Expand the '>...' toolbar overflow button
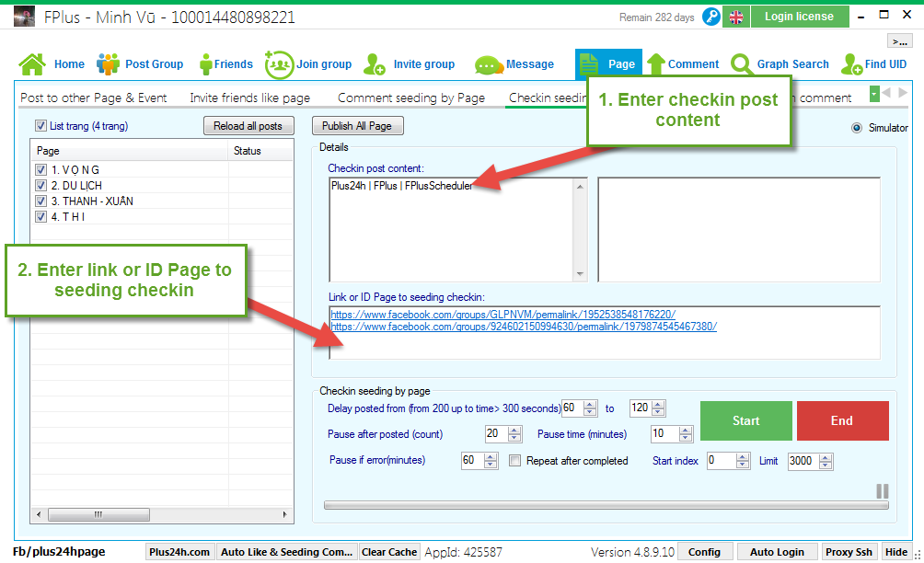Image resolution: width=924 pixels, height=563 pixels. click(898, 41)
